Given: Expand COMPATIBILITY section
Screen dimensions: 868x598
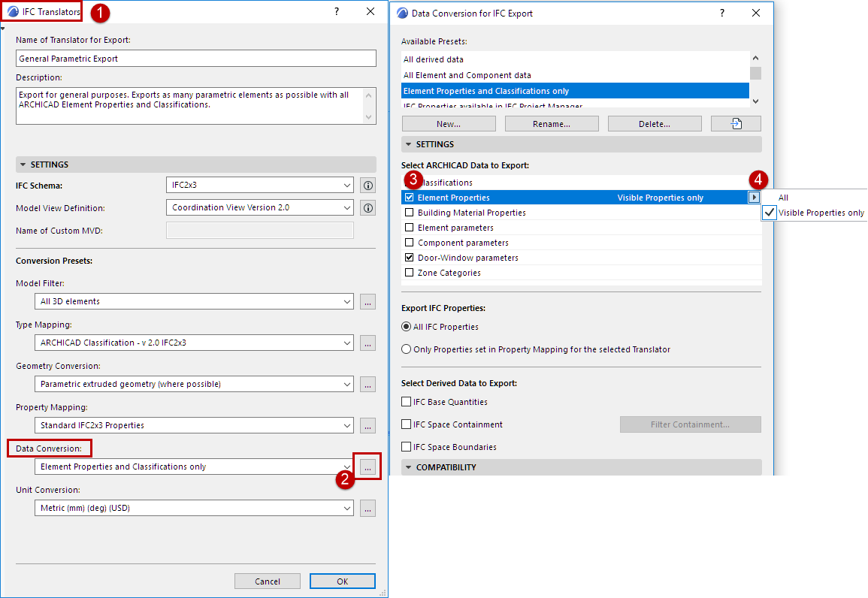Looking at the screenshot, I should 581,467.
